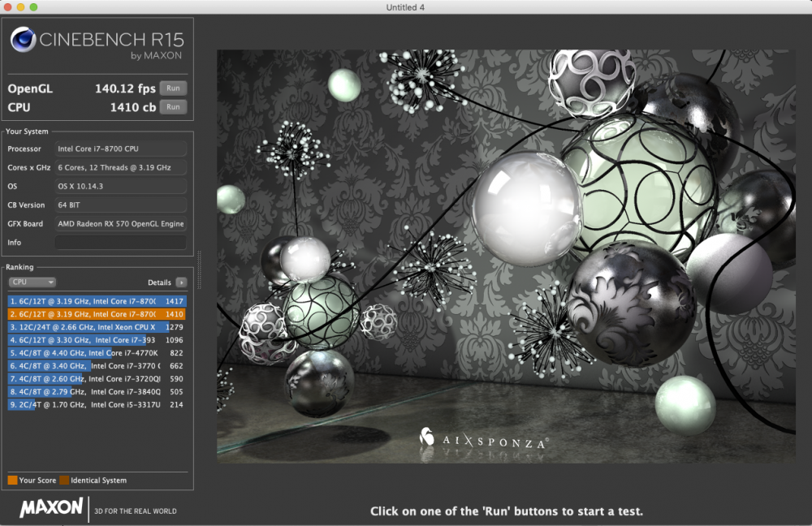This screenshot has height=526, width=812.
Task: Click the Details arrow button in Ranking
Action: point(181,282)
